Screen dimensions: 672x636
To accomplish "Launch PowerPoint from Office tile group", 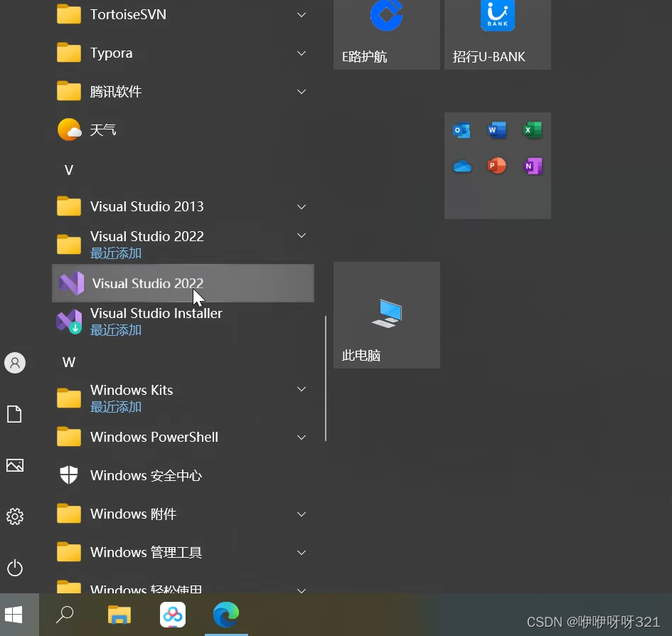I will pyautogui.click(x=497, y=166).
